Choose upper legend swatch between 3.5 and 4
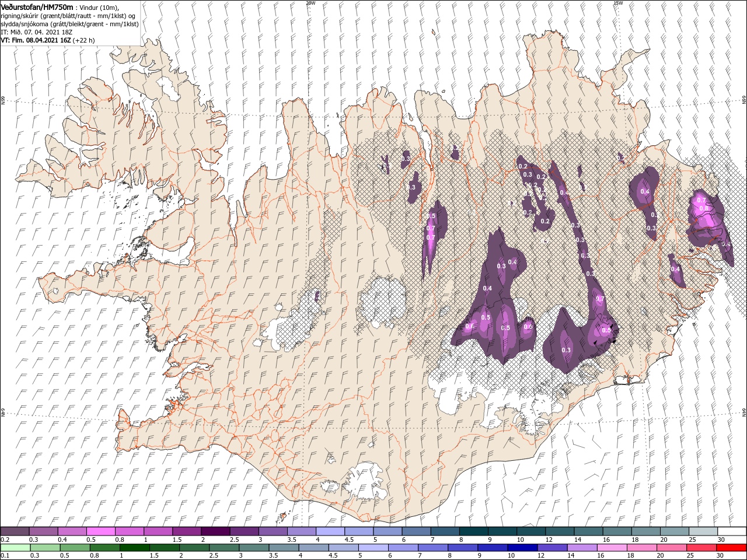Viewport: 747px width, 560px height. [x=302, y=531]
